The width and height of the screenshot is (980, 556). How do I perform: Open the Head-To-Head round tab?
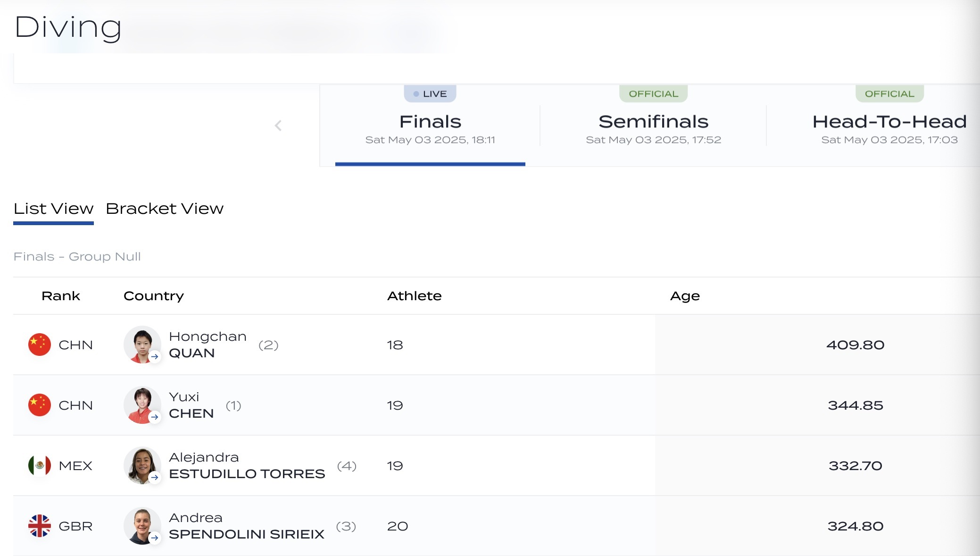[x=889, y=127]
